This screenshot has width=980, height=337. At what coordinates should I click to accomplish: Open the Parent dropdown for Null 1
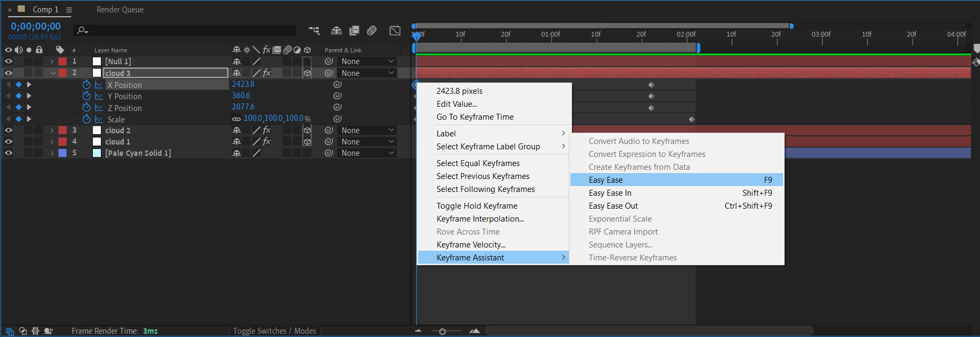[368, 61]
